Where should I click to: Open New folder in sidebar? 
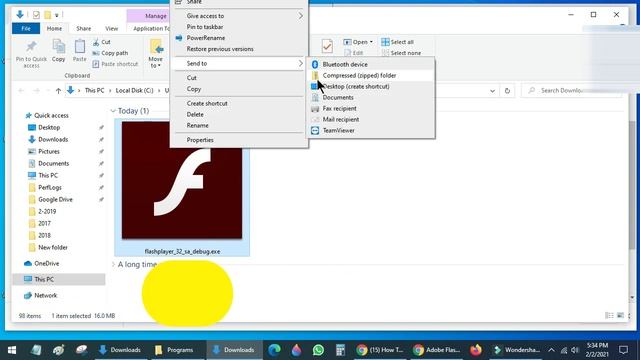52,247
